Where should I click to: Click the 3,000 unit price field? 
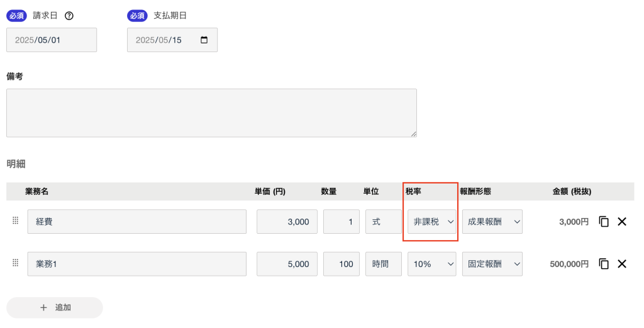(x=287, y=222)
